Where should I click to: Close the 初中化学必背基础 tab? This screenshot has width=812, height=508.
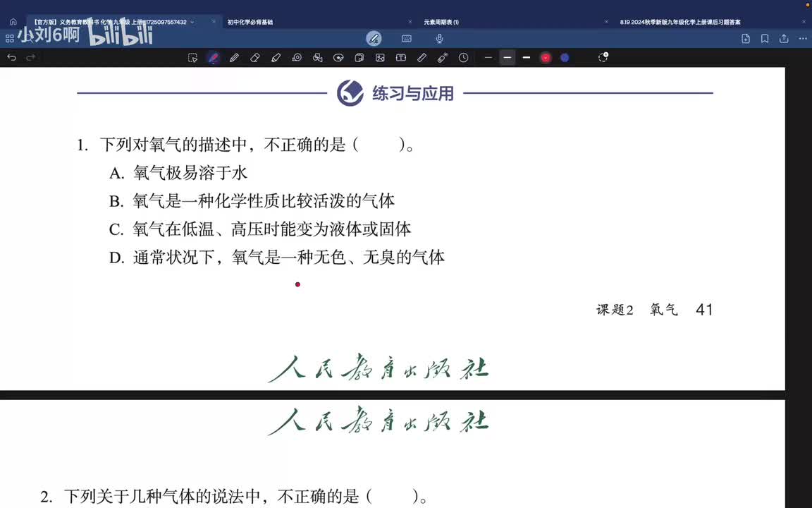coord(410,22)
